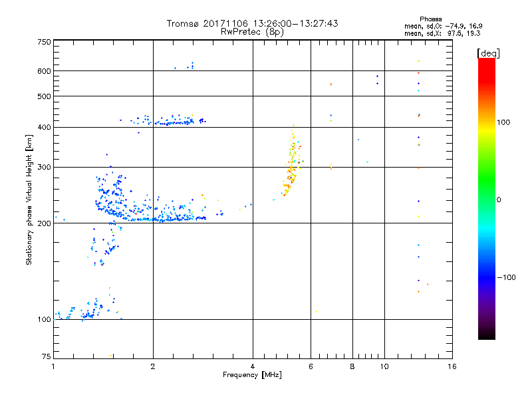Click the height axis label "750"

click(x=44, y=42)
